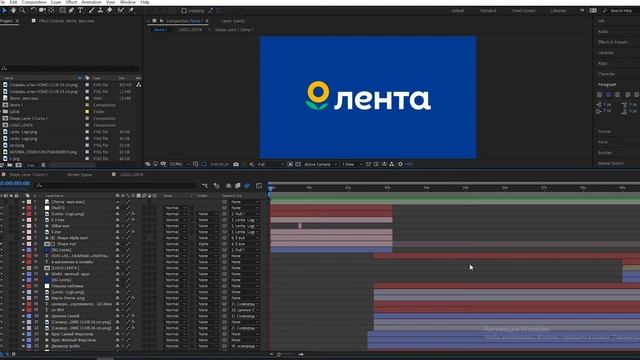
Task: Click the label color swatch of layer 2 Null 1
Action: pos(29,208)
